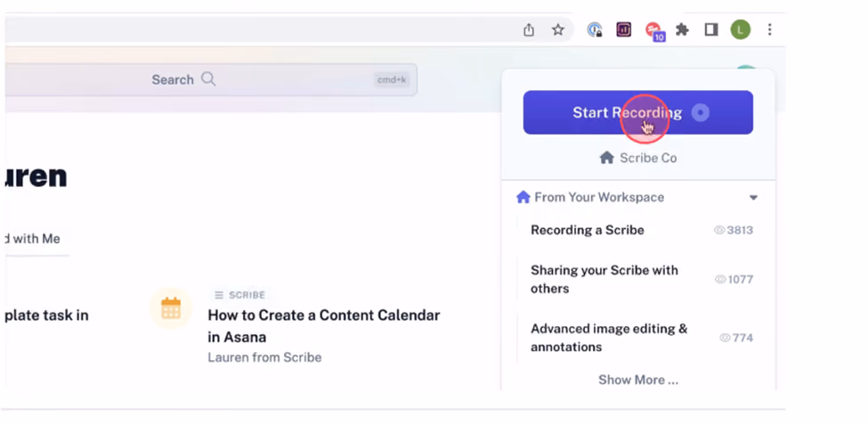Open Advanced image editing & annotations

point(609,338)
